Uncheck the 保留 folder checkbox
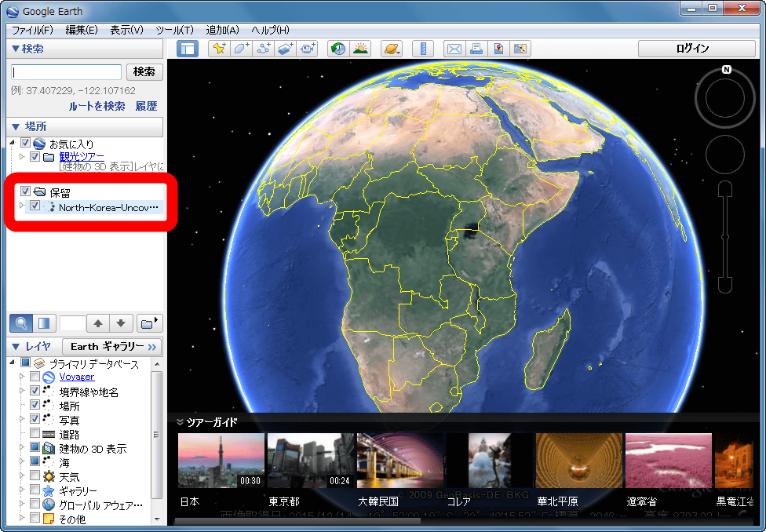Screen dimensions: 766x532 tap(25, 191)
